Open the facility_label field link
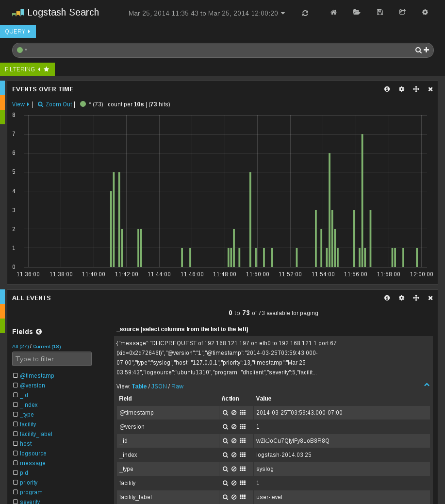The height and width of the screenshot is (504, 445). [x=36, y=434]
